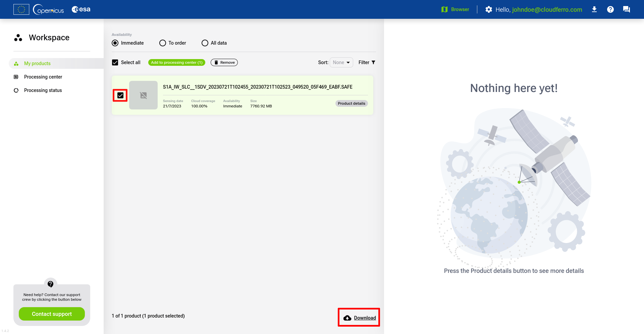Uncheck the S1A_IW_SLC product checkbox

(120, 95)
